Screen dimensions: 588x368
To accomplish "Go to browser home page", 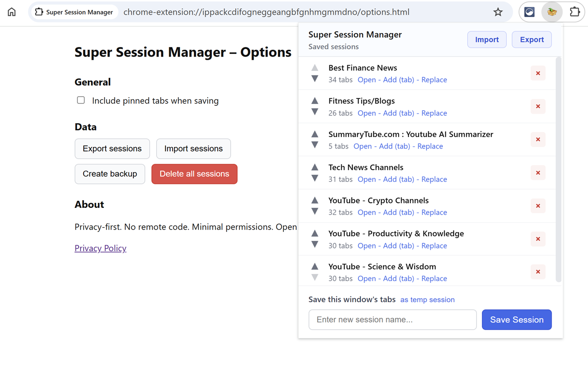I will point(11,12).
